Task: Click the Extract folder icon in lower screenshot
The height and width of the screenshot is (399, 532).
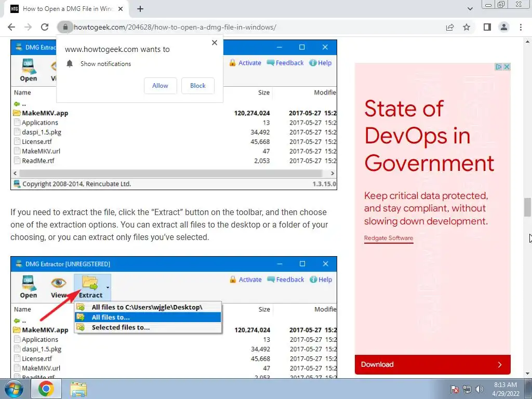Action: point(89,282)
